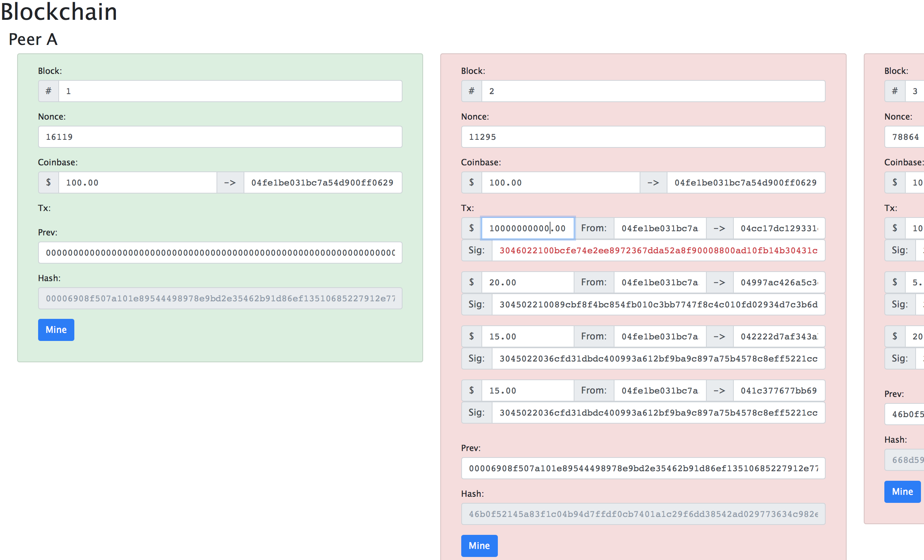Edit From address of 10000000000.00 transaction
The height and width of the screenshot is (560, 924).
pos(660,228)
